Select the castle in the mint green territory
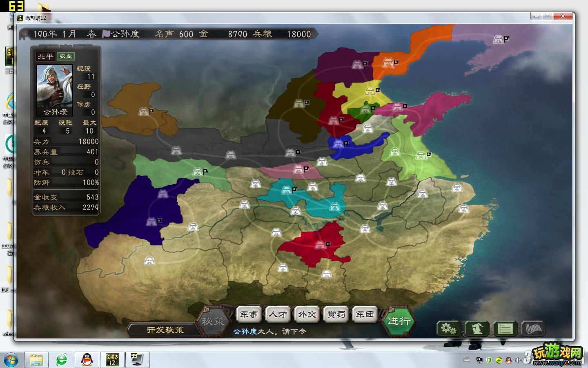 tap(198, 172)
